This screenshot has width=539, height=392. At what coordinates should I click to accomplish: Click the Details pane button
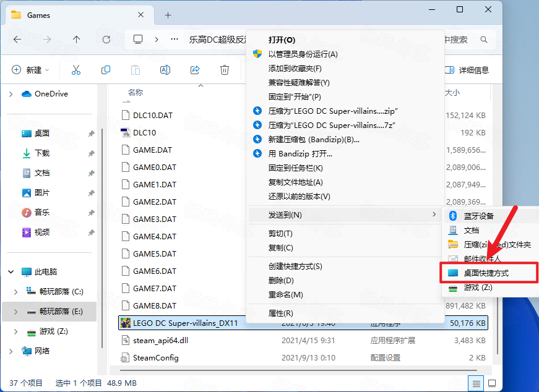pyautogui.click(x=467, y=70)
